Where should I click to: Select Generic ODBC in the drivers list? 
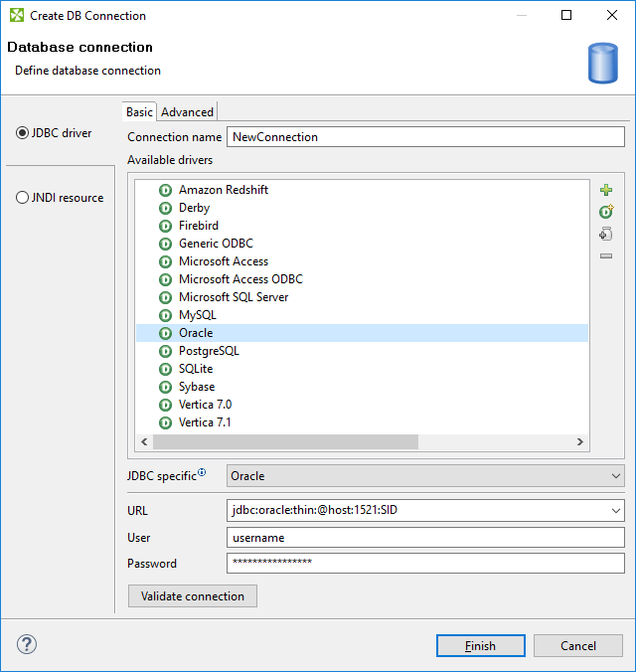pos(216,244)
